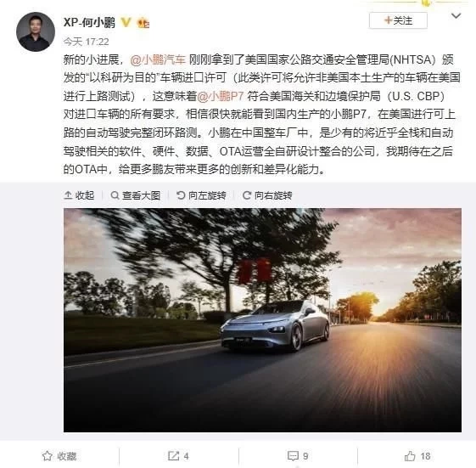The height and width of the screenshot is (468, 476).
Task: Open comments via the speech bubble icon
Action: [293, 456]
